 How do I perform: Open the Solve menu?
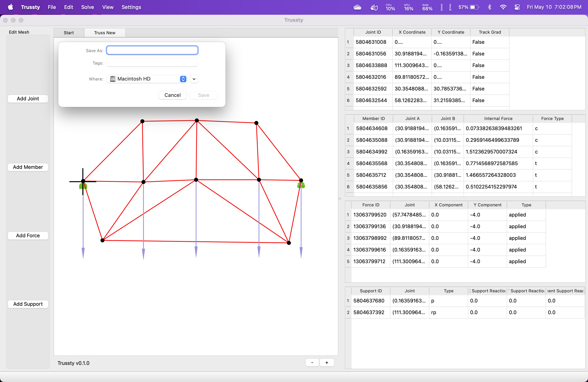click(x=88, y=7)
